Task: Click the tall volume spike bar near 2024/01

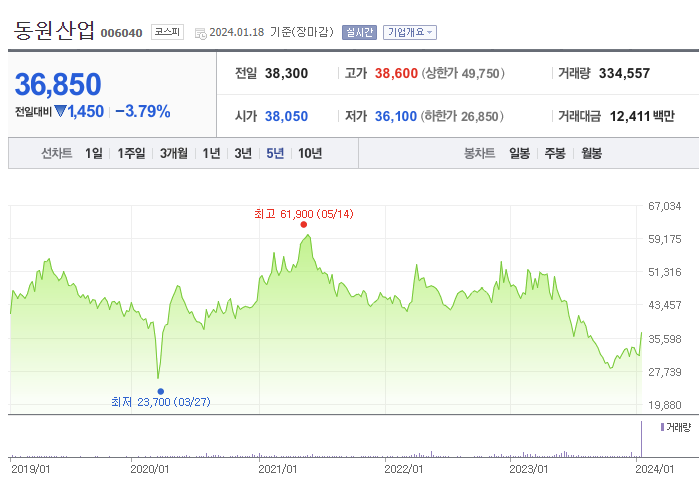Action: click(641, 439)
